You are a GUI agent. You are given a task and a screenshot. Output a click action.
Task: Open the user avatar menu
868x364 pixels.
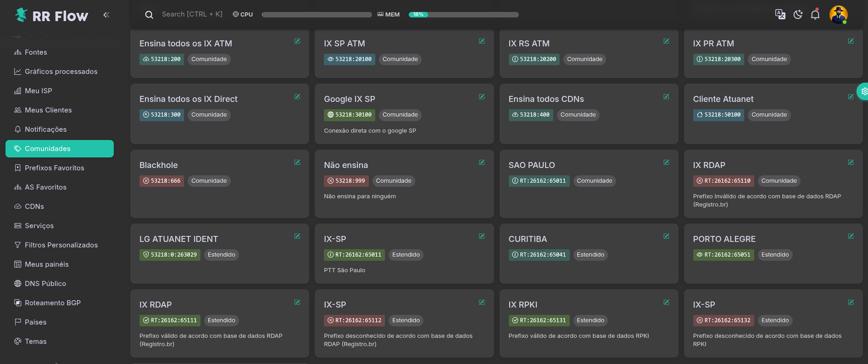[838, 15]
